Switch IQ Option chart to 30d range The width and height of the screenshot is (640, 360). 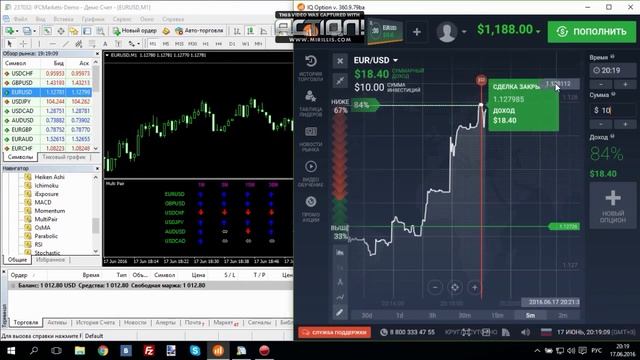click(367, 316)
